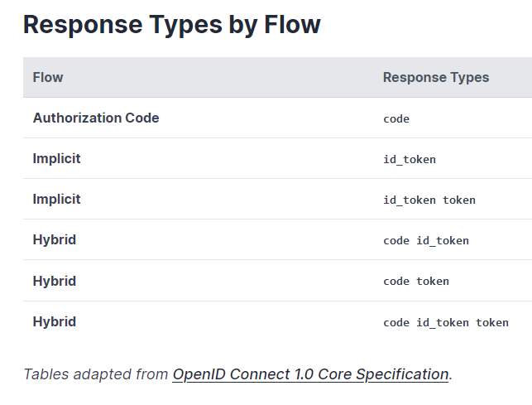Click the "id_token token" response type value
532x405 pixels.
tap(429, 200)
